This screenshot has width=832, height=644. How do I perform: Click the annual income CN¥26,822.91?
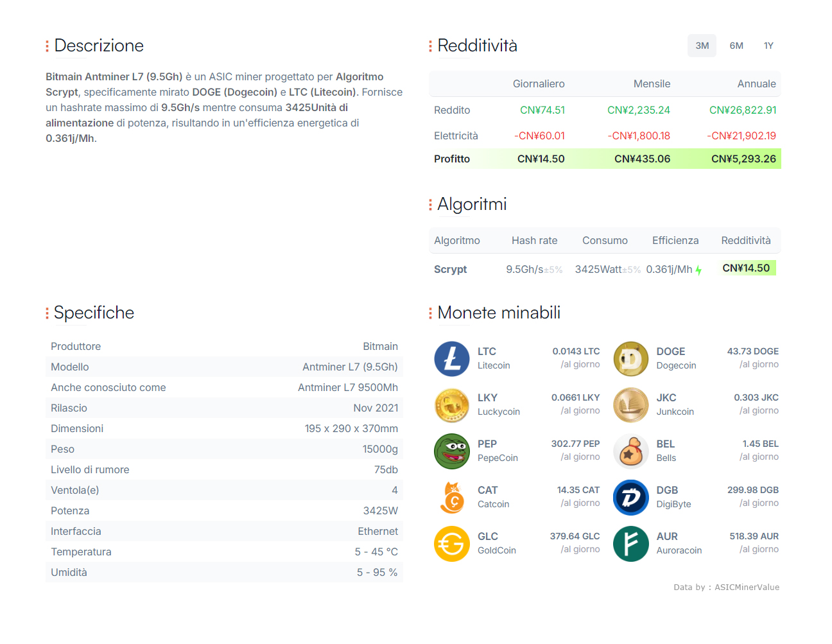click(743, 110)
